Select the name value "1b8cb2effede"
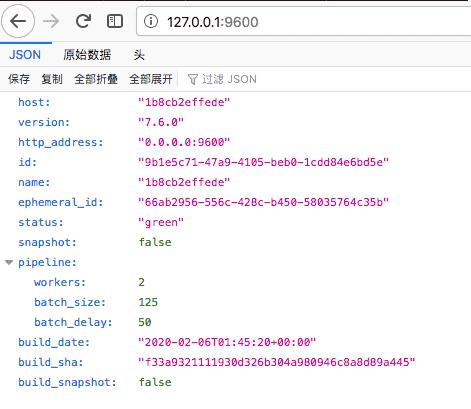Screen dimensions: 471x409 point(184,182)
